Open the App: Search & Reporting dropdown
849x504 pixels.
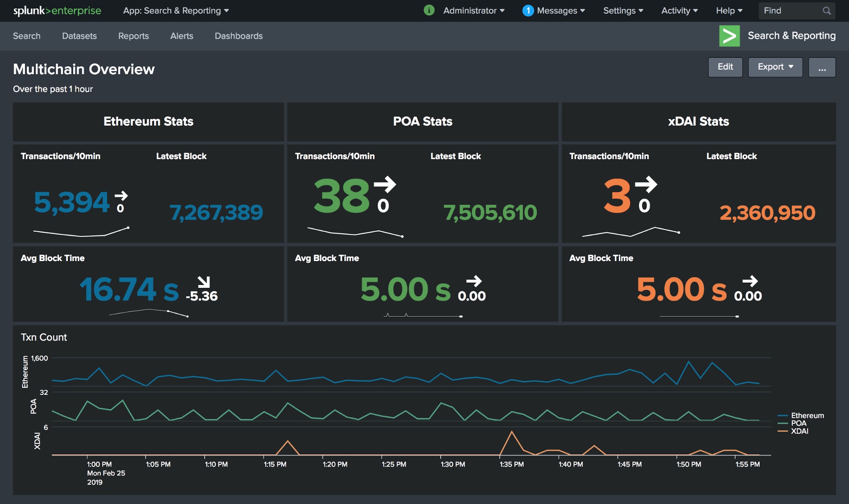[x=176, y=11]
